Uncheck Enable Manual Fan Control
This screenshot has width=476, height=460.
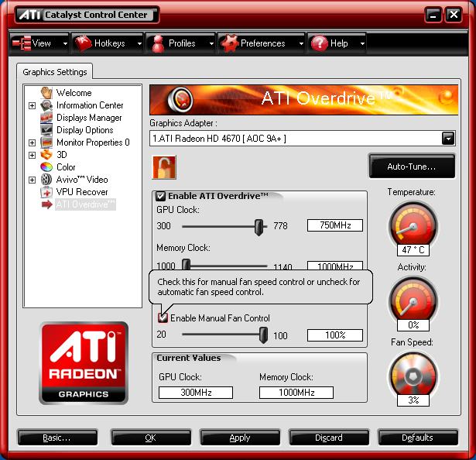point(163,318)
